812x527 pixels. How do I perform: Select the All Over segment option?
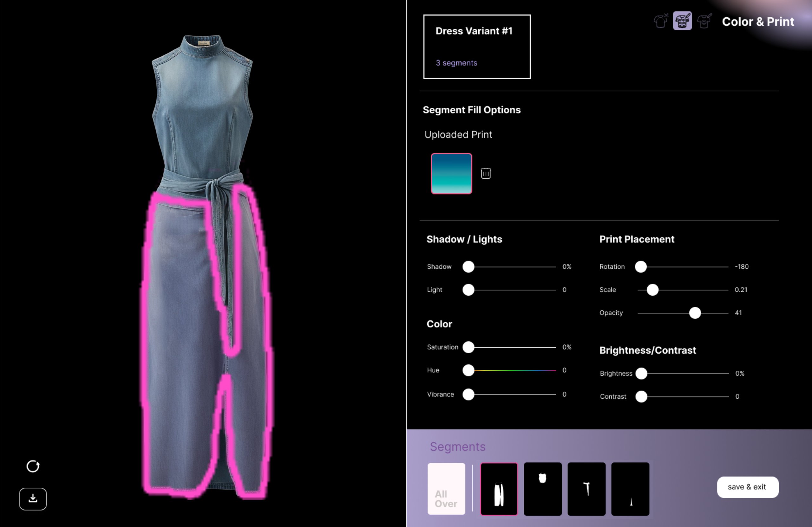click(x=446, y=489)
